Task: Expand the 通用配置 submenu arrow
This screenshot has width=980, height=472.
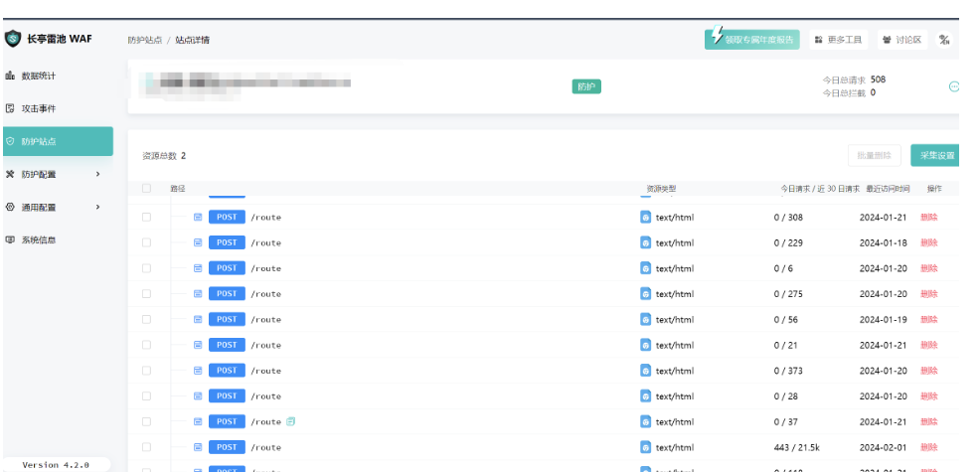Action: coord(97,207)
